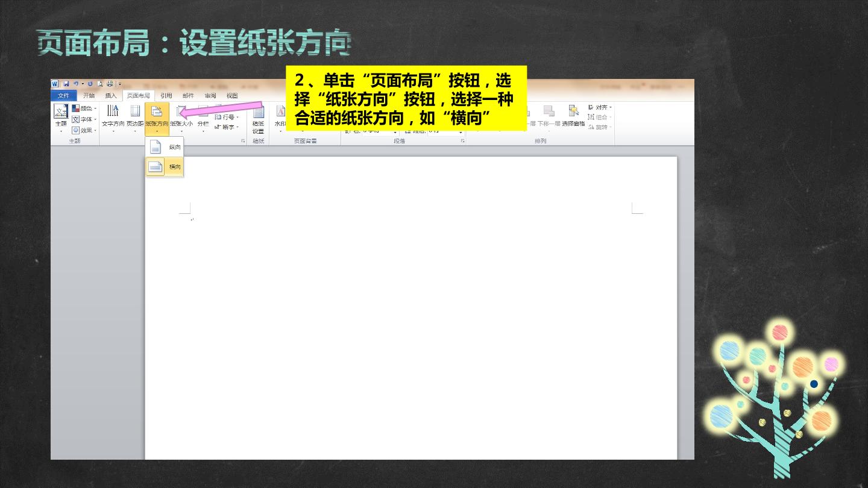Open the 文件 file tab
Image resolution: width=868 pixels, height=488 pixels.
64,96
